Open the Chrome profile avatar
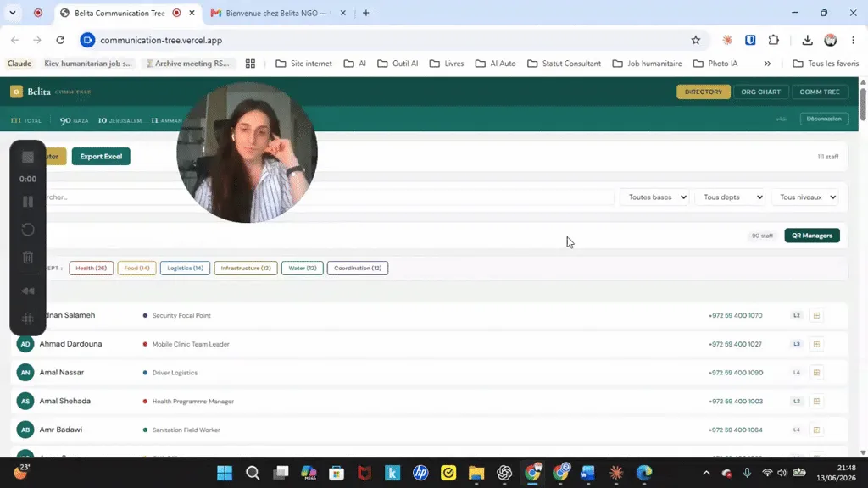Viewport: 868px width, 488px height. [831, 40]
